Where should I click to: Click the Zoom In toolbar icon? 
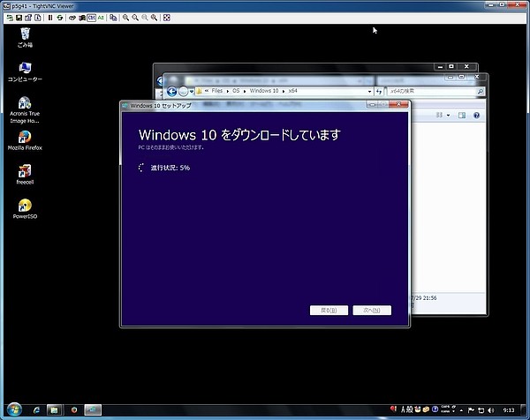125,18
